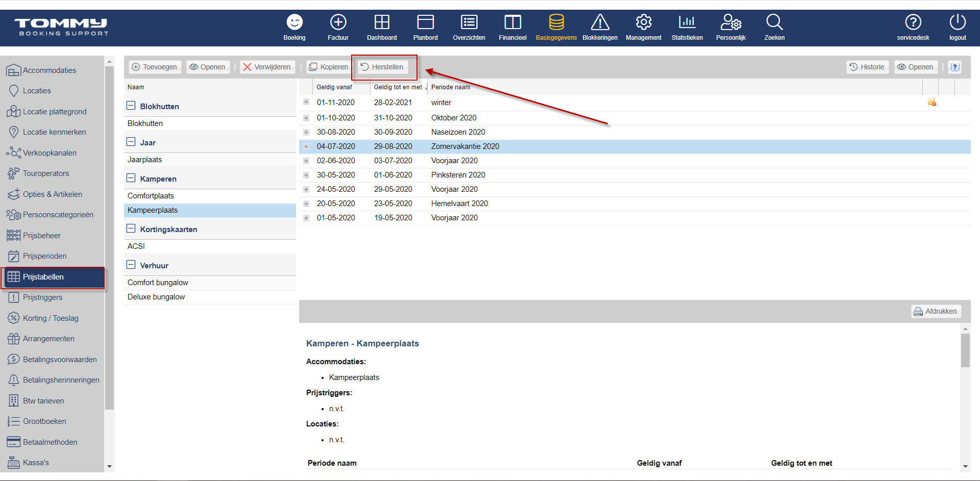Click the Historie button
This screenshot has height=481, width=980.
tap(867, 67)
